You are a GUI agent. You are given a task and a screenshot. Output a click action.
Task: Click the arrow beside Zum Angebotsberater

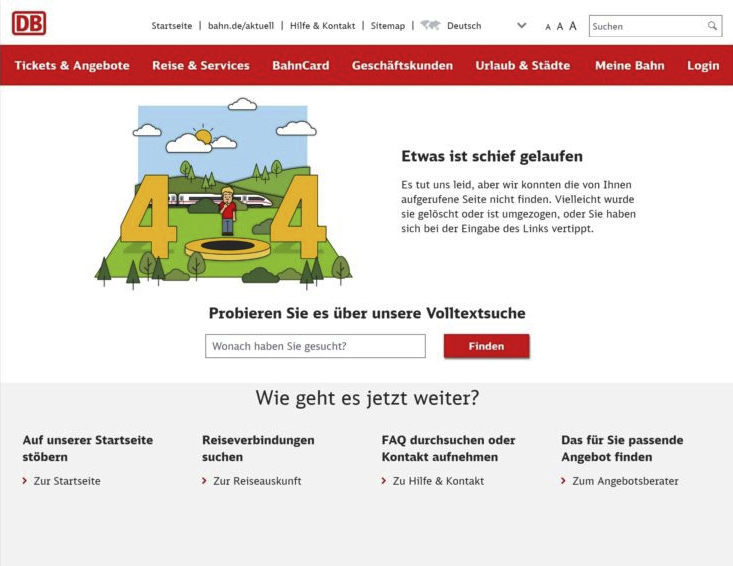563,480
